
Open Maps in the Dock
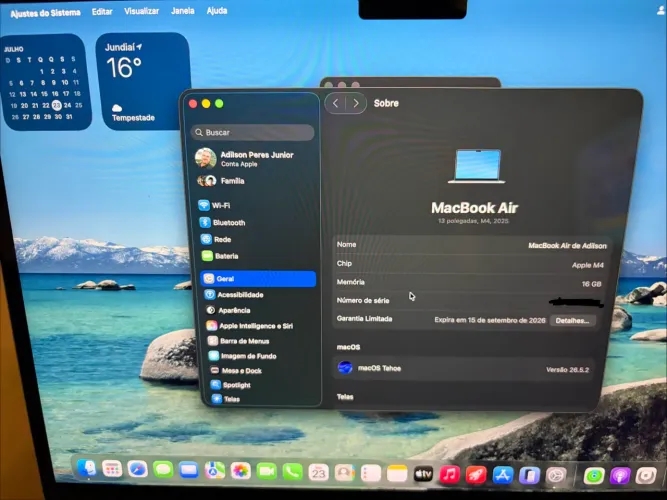(x=215, y=471)
